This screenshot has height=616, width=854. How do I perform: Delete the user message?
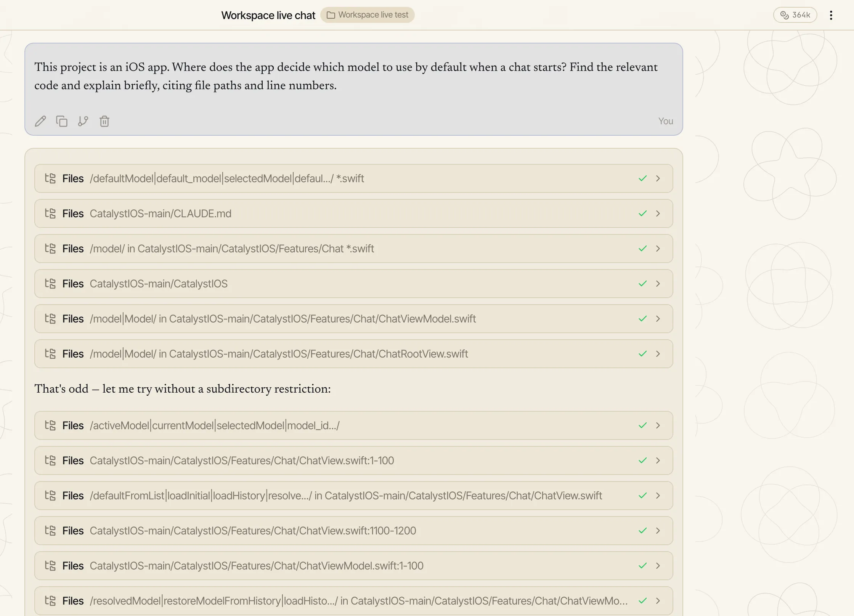click(104, 121)
